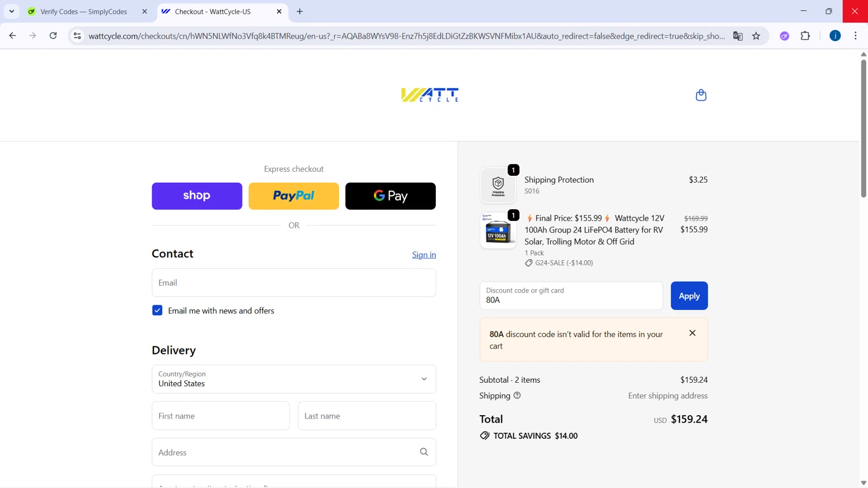Open the Chrome profile avatar

click(835, 36)
